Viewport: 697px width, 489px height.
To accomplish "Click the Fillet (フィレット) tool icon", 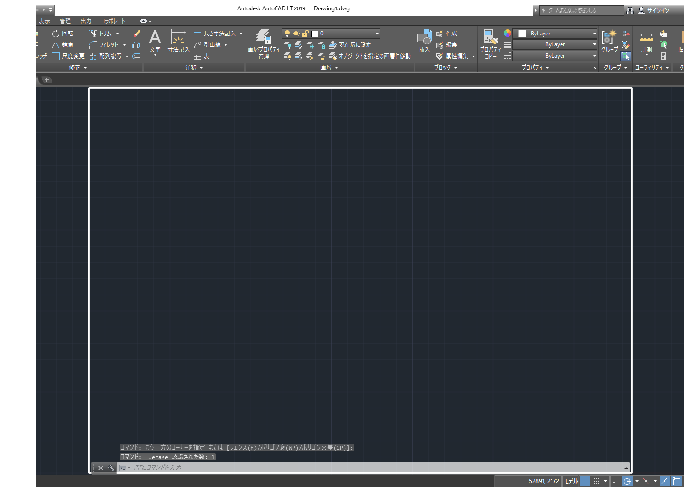I will click(x=93, y=45).
